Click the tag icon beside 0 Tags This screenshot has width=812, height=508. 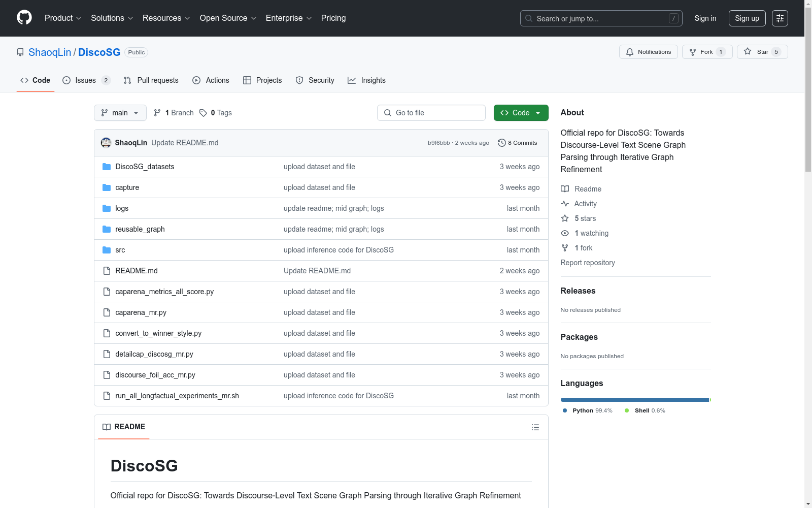pos(203,113)
